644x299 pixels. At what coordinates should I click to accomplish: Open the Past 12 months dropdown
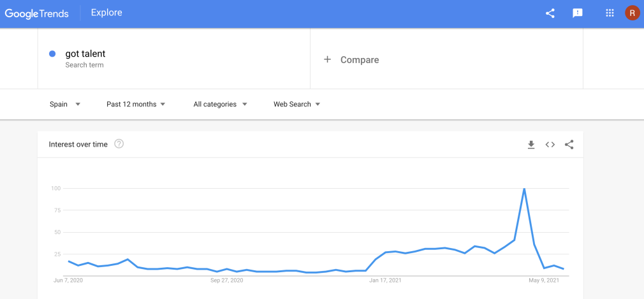(x=136, y=105)
